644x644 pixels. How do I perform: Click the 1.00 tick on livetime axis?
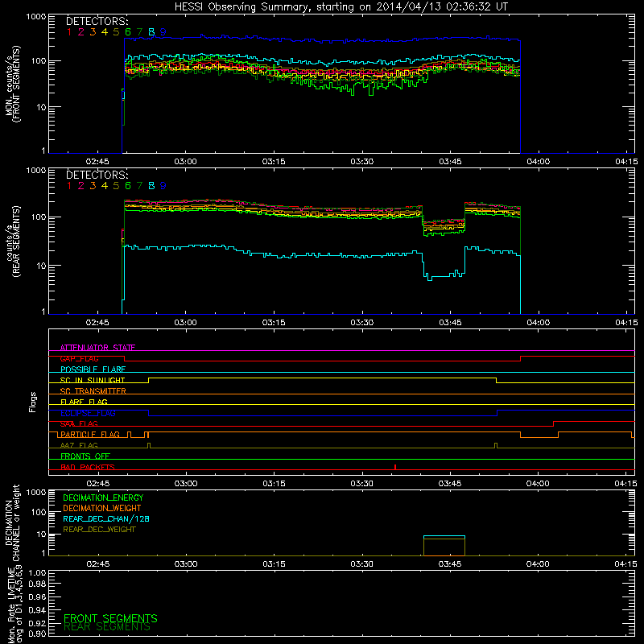[x=37, y=572]
